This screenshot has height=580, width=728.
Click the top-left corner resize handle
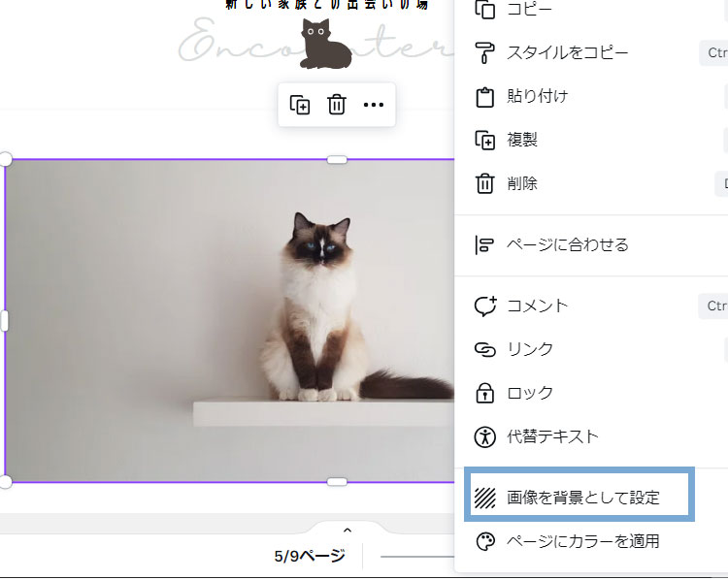pyautogui.click(x=5, y=159)
